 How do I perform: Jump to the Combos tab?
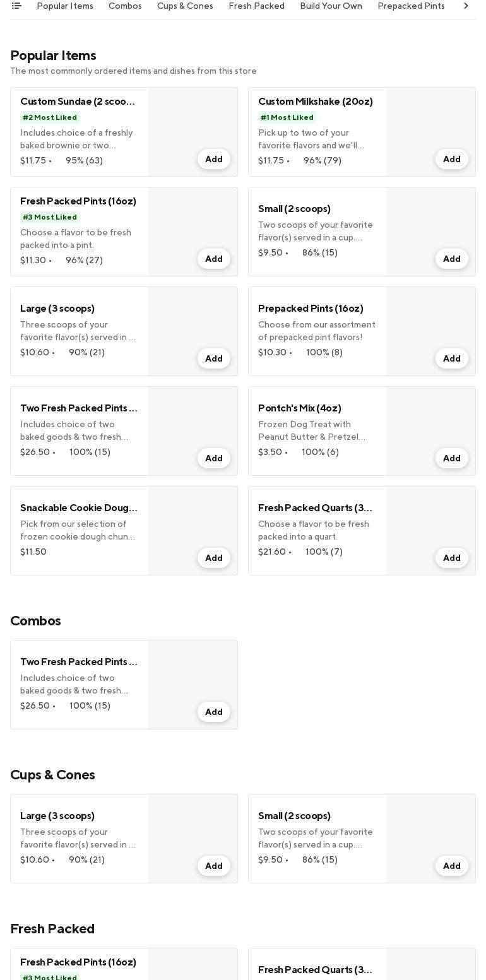[x=125, y=6]
